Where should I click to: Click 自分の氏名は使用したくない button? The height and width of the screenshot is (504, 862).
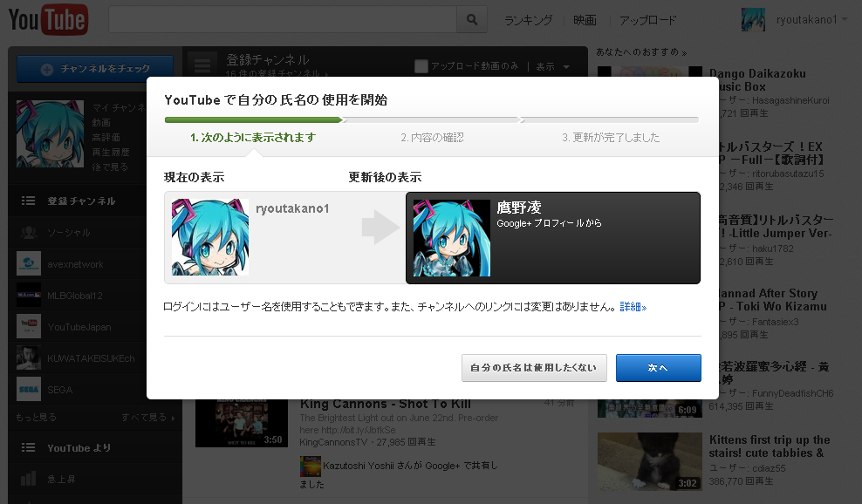(x=534, y=368)
